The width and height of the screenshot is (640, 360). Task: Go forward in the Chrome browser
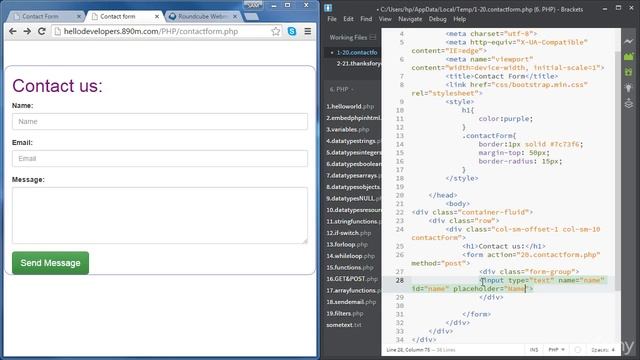[x=27, y=31]
